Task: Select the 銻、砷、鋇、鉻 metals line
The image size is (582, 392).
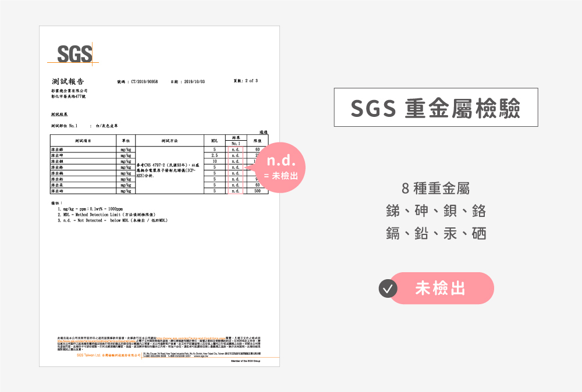Action: click(x=436, y=211)
